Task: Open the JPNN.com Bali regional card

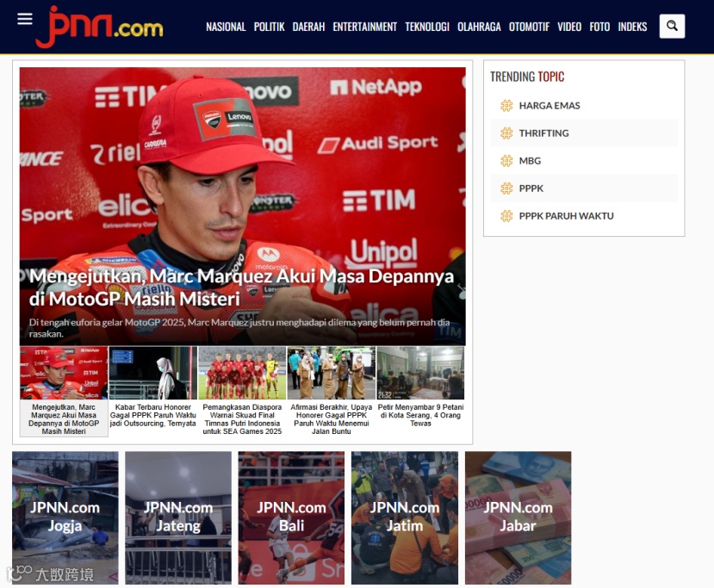Action: (291, 517)
